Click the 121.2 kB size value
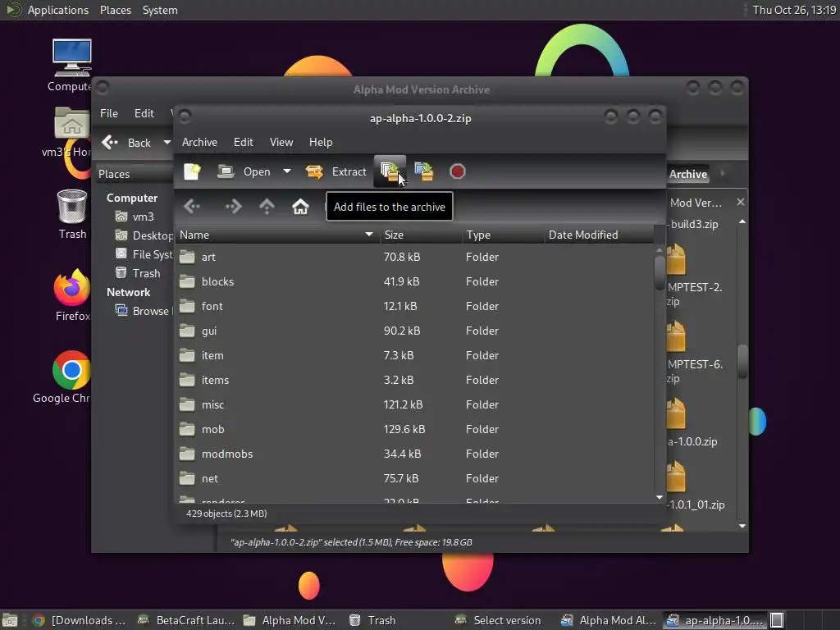 (x=403, y=404)
